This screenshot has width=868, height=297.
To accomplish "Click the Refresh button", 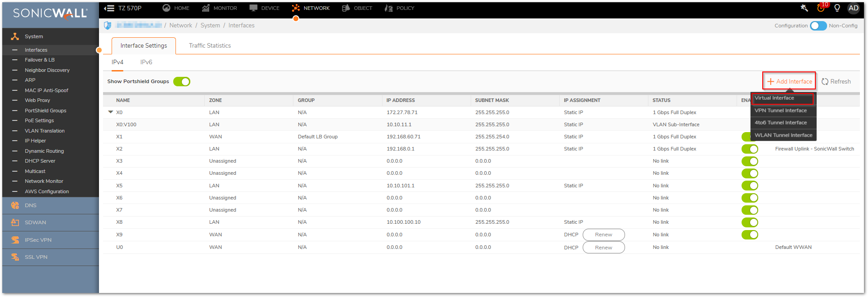I will [x=836, y=81].
